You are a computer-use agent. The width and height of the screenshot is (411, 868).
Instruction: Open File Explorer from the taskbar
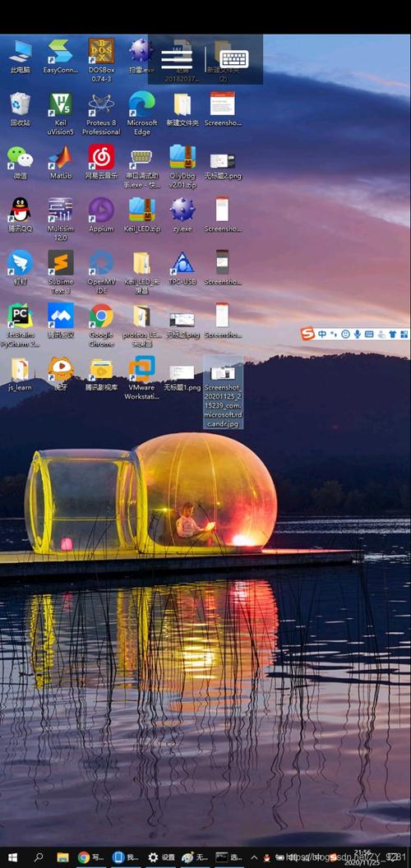click(62, 857)
